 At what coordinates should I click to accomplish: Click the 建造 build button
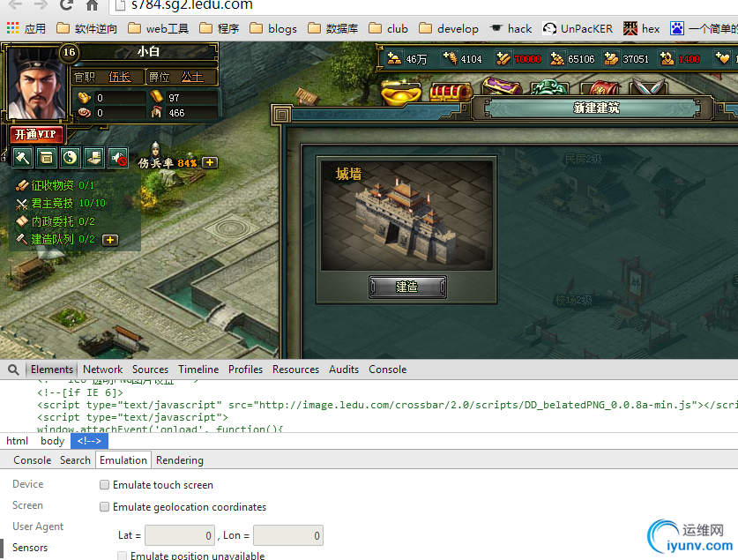click(407, 287)
